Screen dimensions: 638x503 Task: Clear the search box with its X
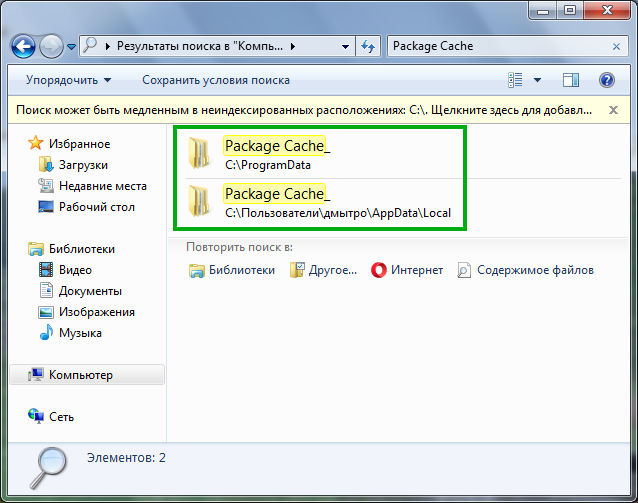click(x=616, y=47)
